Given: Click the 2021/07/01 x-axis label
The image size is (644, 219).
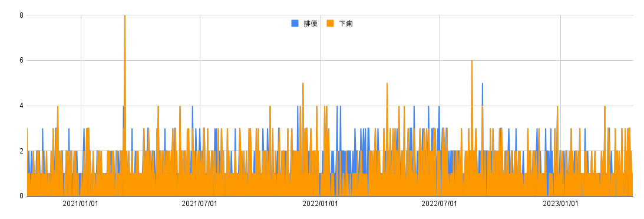Looking at the screenshot, I should click(x=200, y=204).
